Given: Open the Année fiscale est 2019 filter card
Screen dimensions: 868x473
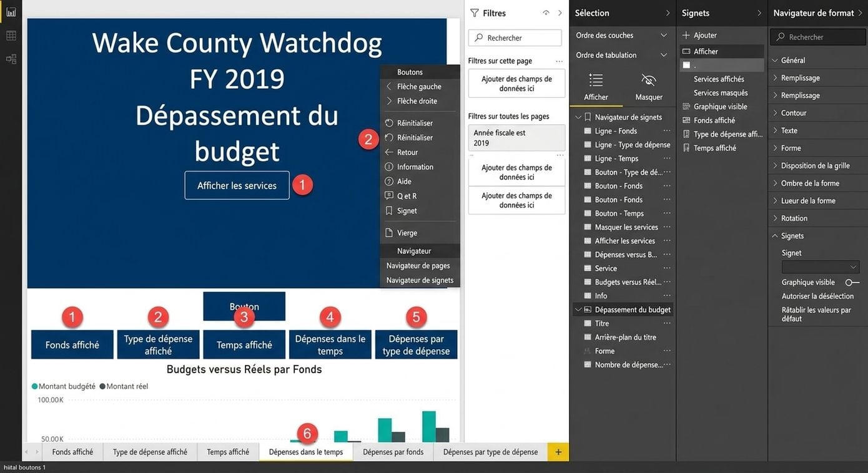Looking at the screenshot, I should pos(516,138).
